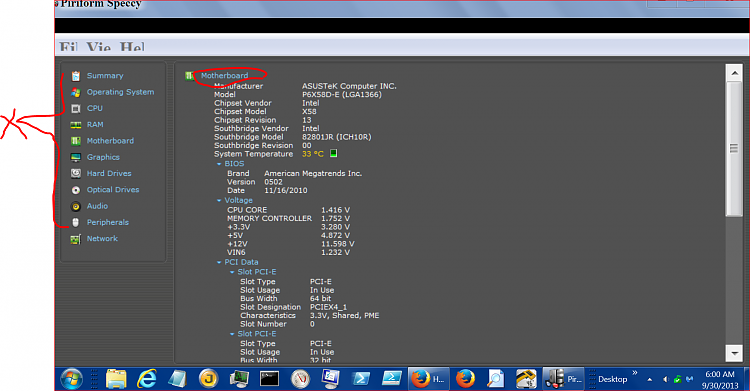Image resolution: width=750 pixels, height=391 pixels.
Task: Collapse the BIOS section
Action: 219,164
